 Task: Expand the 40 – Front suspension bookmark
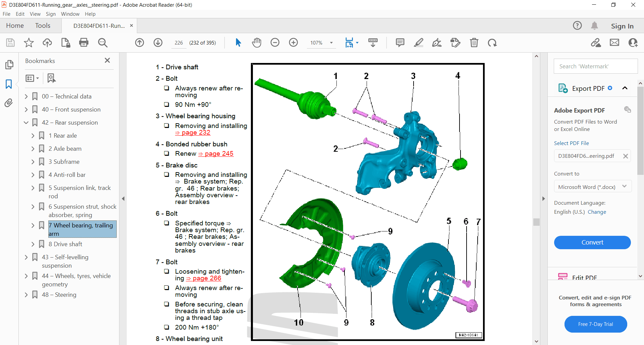click(26, 110)
